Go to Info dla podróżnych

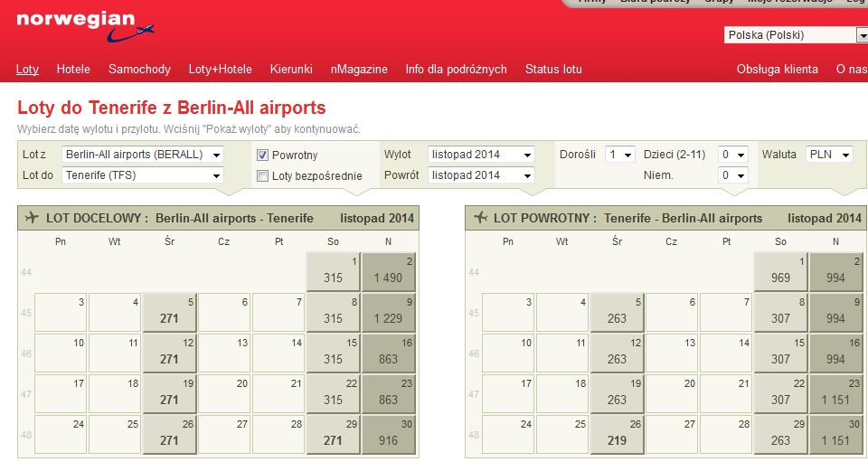click(456, 69)
